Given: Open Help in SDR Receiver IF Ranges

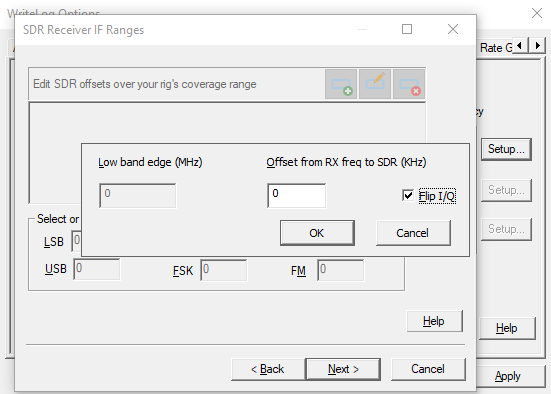Looking at the screenshot, I should 434,321.
